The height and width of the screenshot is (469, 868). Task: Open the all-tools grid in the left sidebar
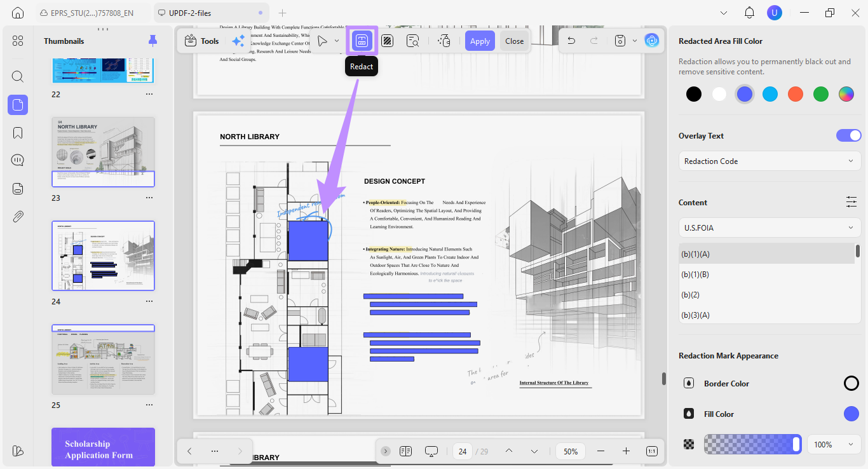tap(18, 41)
